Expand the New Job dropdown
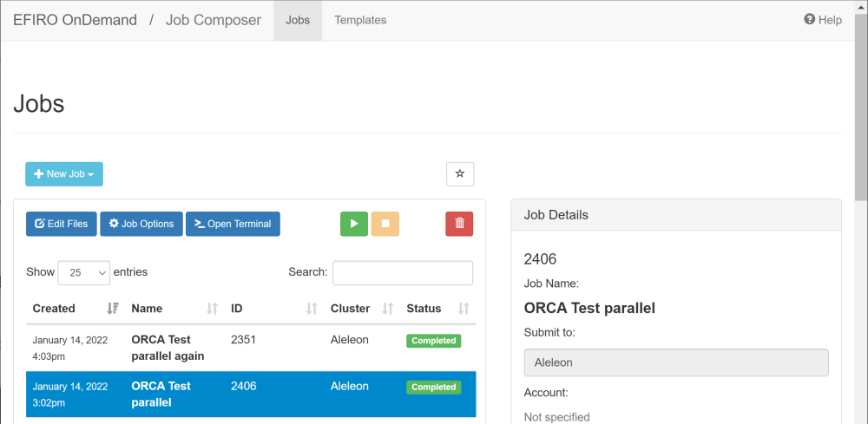 64,174
